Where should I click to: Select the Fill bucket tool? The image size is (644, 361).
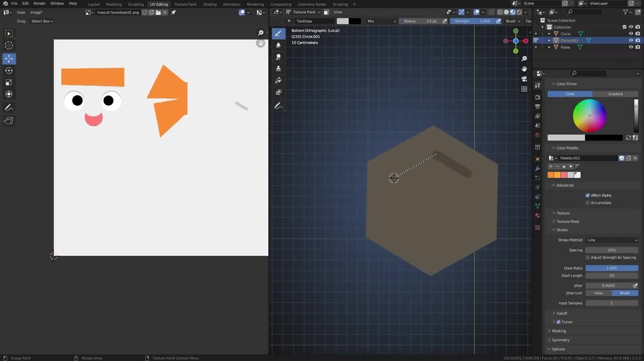point(278,81)
